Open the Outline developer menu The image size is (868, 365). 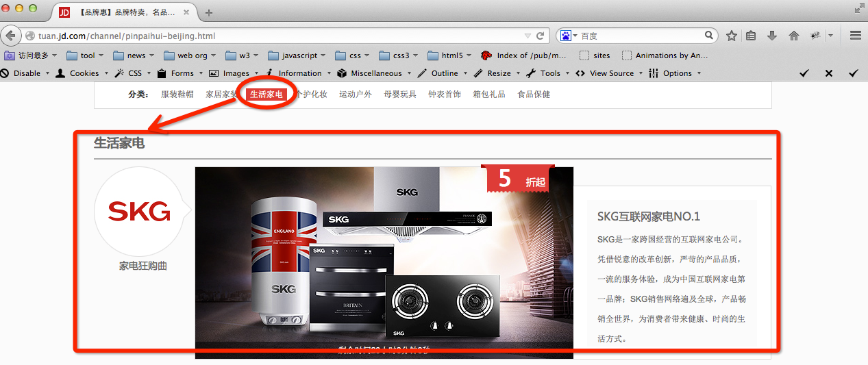tap(441, 73)
